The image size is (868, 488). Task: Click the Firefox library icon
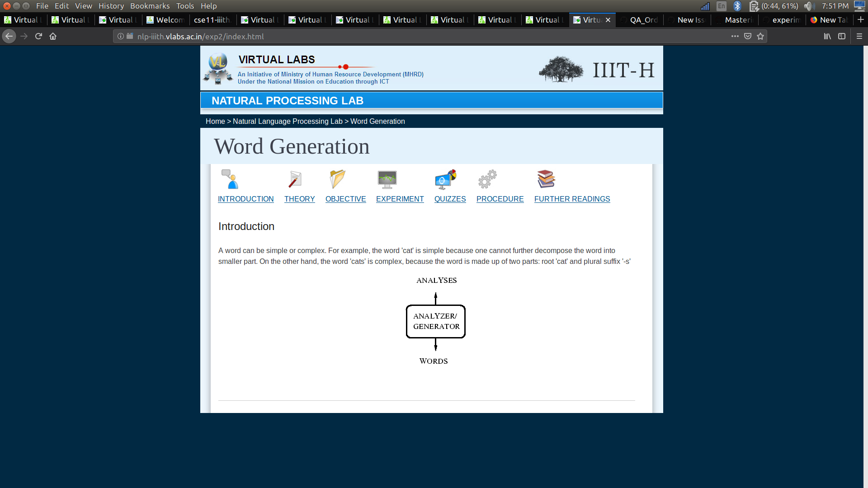coord(827,36)
